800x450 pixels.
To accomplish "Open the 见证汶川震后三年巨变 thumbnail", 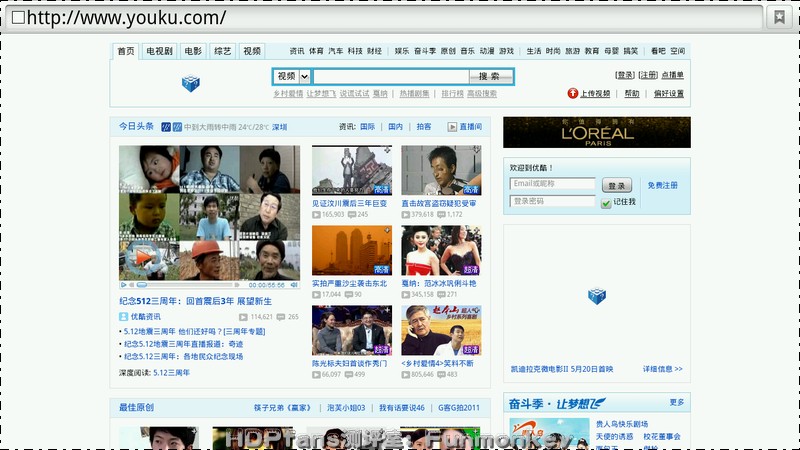I will tap(352, 170).
